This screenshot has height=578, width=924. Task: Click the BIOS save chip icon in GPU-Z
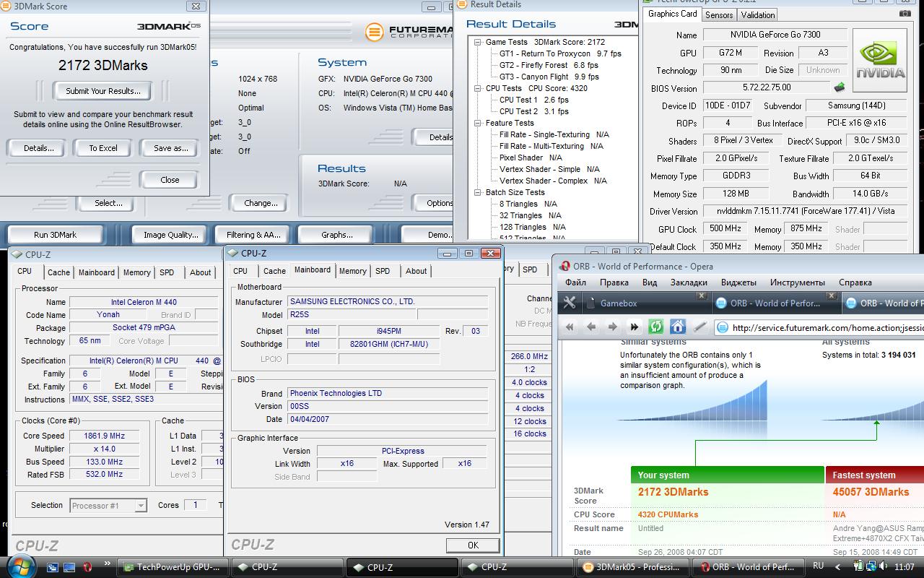point(839,87)
